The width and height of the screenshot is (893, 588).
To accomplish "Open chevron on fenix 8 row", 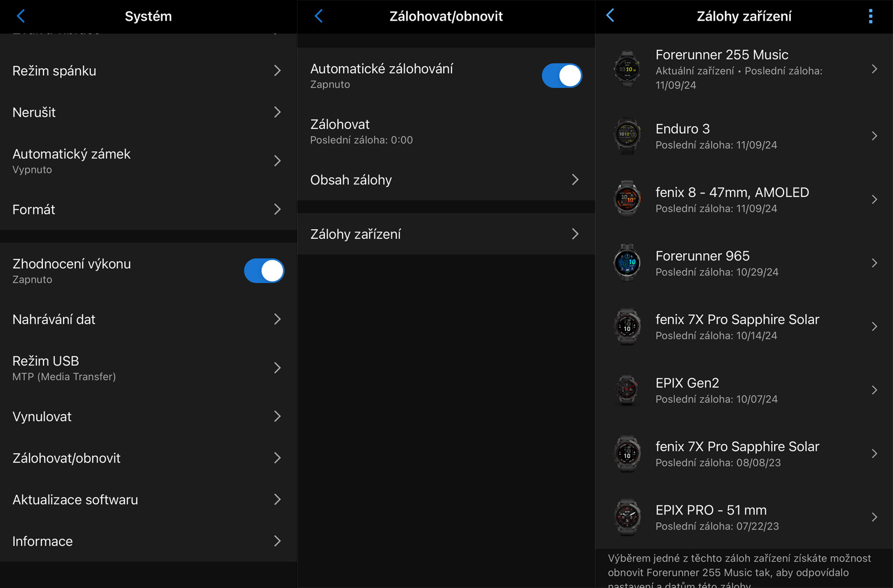I will coord(875,199).
